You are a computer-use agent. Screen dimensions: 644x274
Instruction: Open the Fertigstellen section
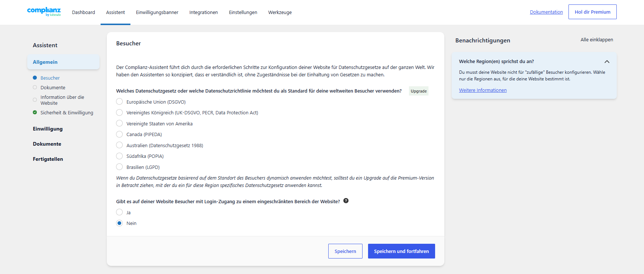(x=48, y=159)
